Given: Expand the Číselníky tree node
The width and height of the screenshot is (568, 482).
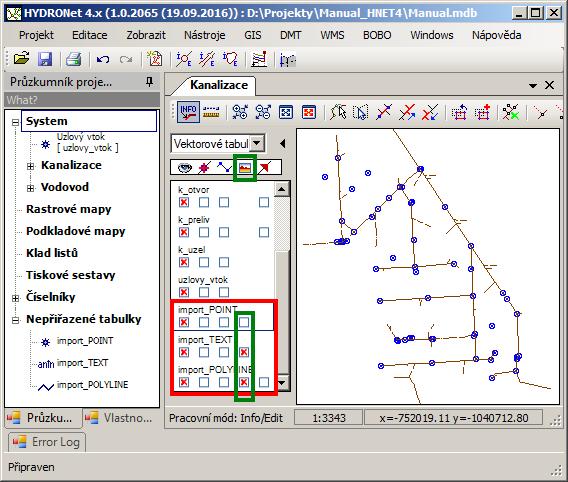Looking at the screenshot, I should click(16, 298).
